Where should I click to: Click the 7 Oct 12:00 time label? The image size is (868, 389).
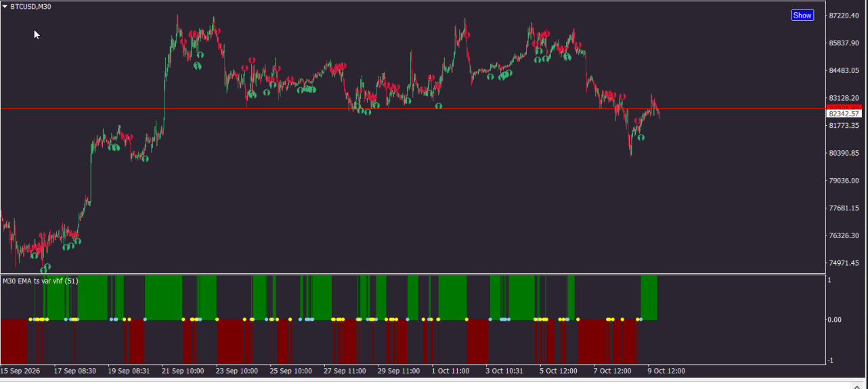[x=612, y=371]
